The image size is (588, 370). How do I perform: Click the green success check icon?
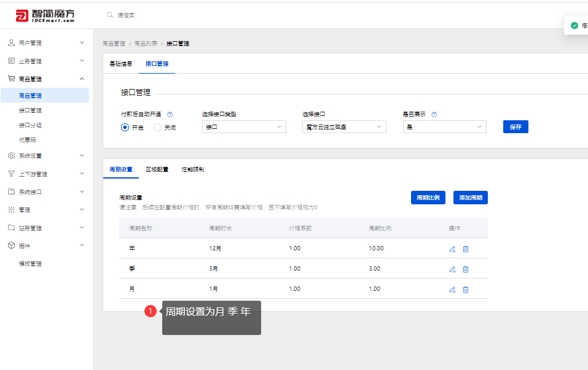tap(574, 26)
